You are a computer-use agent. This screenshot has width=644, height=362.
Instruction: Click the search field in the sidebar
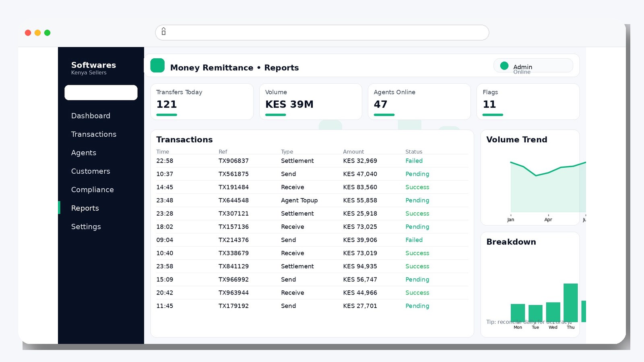point(101,93)
